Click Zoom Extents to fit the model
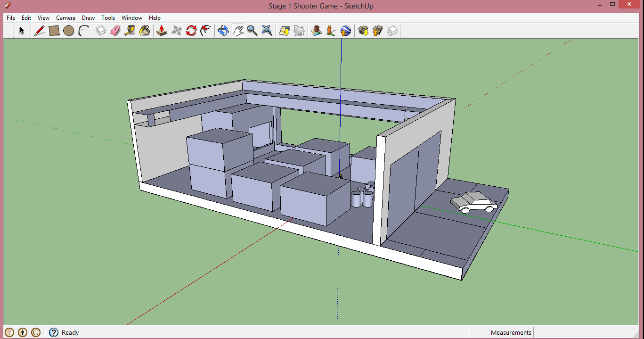Screen dimensions: 644x339 [267, 31]
